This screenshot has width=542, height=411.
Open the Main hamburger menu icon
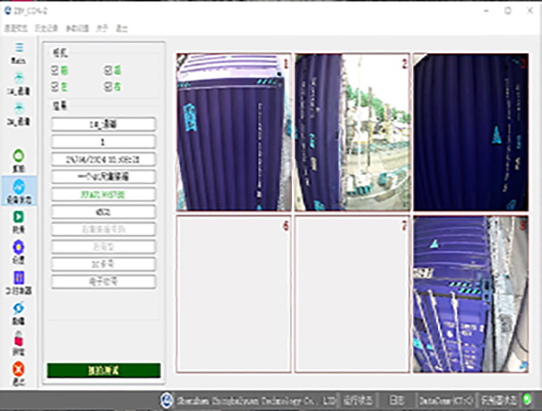(x=19, y=48)
